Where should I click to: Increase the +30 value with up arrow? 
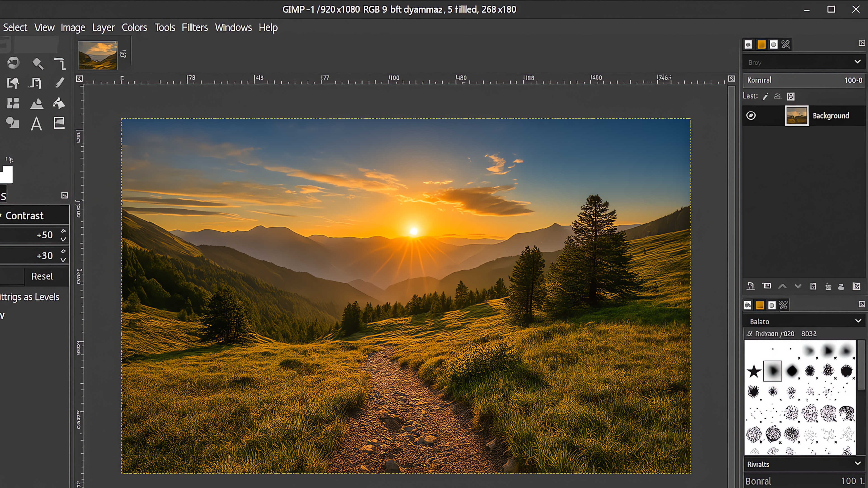click(63, 251)
